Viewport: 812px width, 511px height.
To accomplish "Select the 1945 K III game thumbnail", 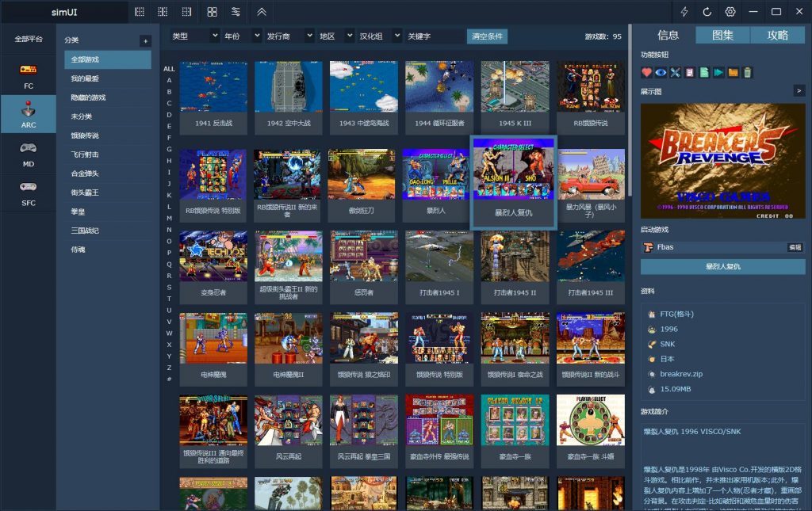I will pos(515,97).
